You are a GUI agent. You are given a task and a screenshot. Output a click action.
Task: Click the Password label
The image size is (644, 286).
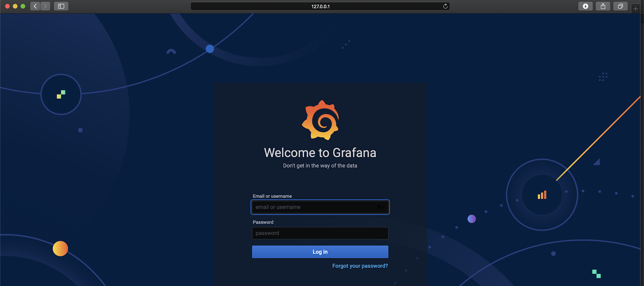pyautogui.click(x=263, y=222)
